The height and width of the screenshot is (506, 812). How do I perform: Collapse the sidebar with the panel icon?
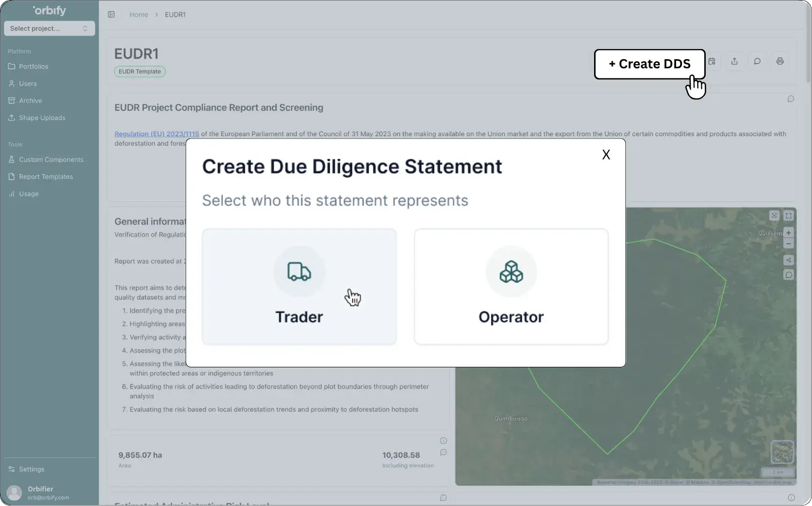[x=111, y=14]
